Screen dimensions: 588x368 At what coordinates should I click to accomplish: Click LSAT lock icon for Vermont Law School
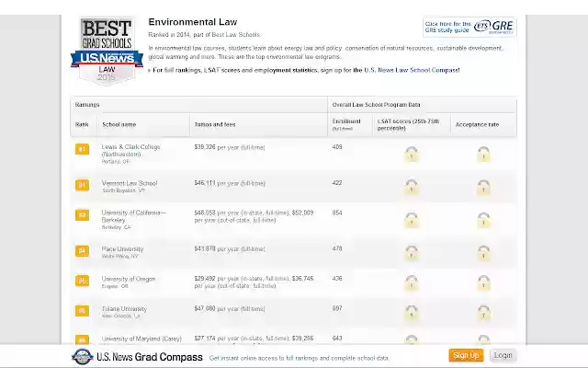tap(412, 187)
